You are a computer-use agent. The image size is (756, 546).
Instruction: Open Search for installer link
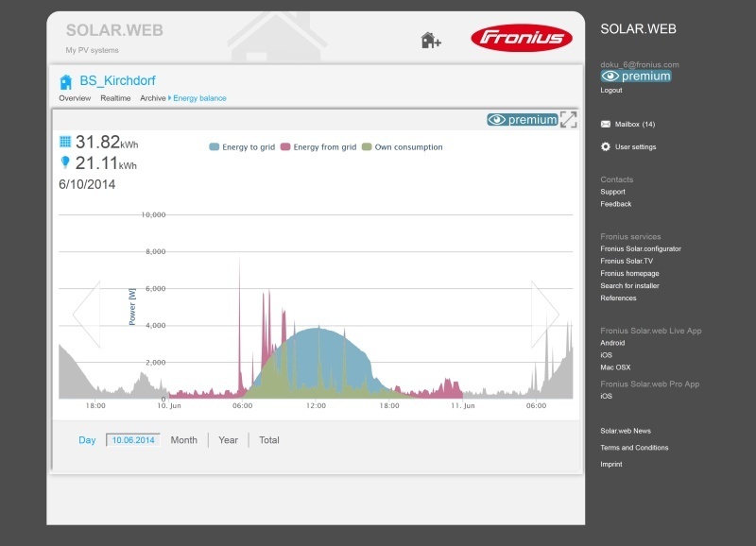629,286
